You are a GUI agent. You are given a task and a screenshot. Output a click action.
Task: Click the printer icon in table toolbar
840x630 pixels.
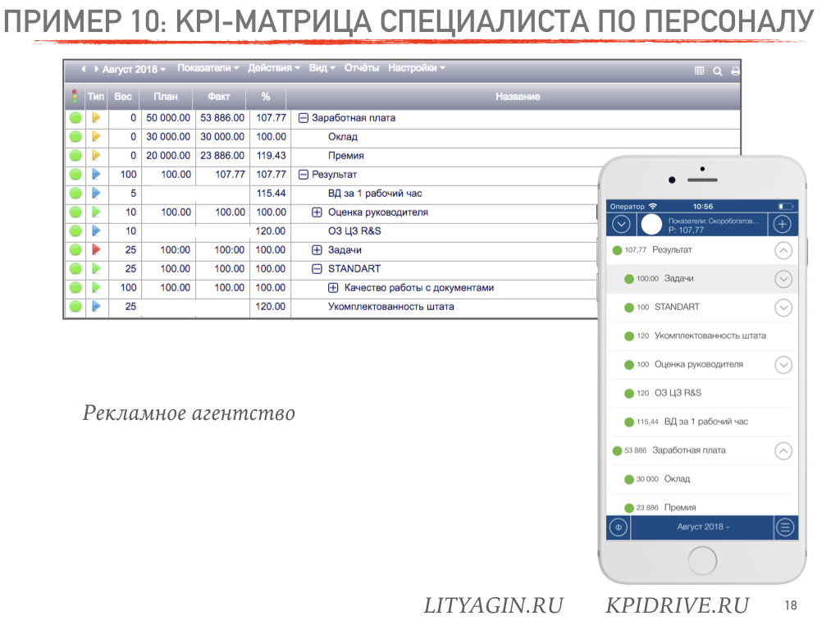click(x=736, y=71)
